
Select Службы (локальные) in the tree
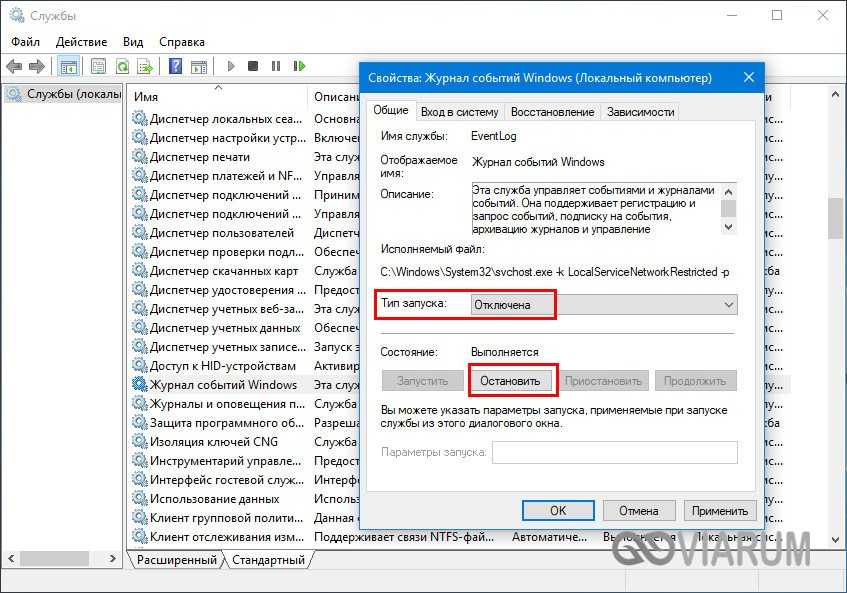tap(64, 95)
